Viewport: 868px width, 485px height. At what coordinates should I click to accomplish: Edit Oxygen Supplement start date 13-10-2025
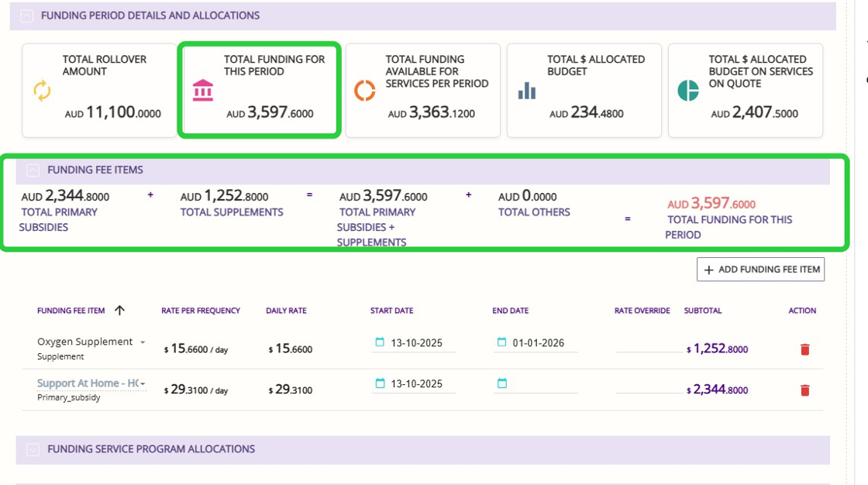click(416, 342)
